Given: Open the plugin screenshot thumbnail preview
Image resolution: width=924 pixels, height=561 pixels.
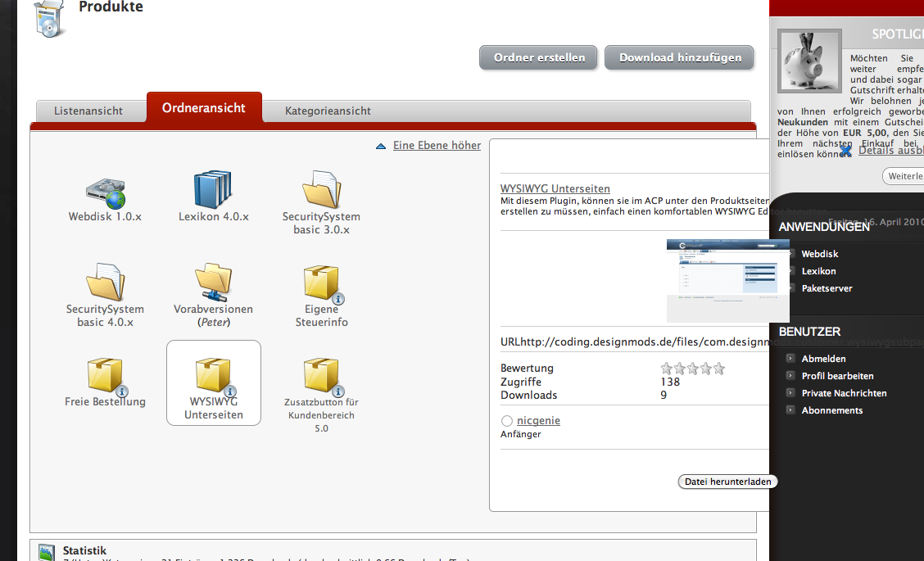Looking at the screenshot, I should [727, 280].
